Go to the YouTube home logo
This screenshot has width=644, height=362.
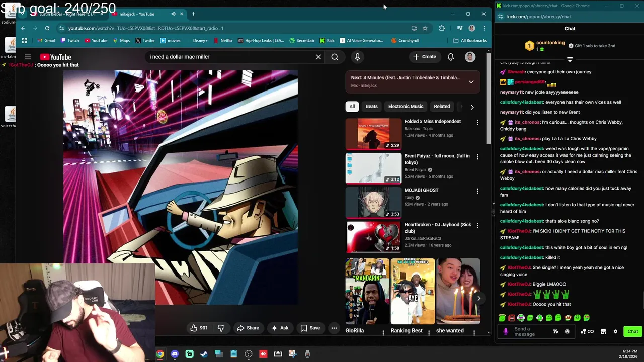(55, 57)
